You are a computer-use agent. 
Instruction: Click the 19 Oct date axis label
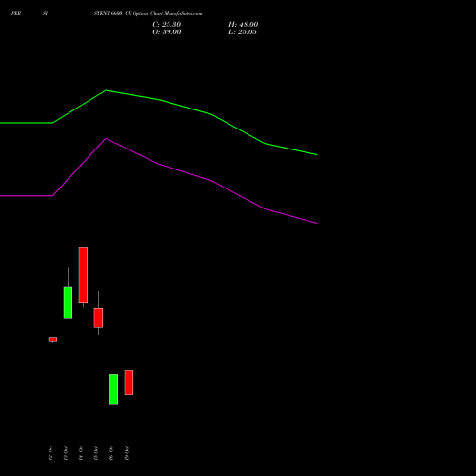tap(127, 453)
